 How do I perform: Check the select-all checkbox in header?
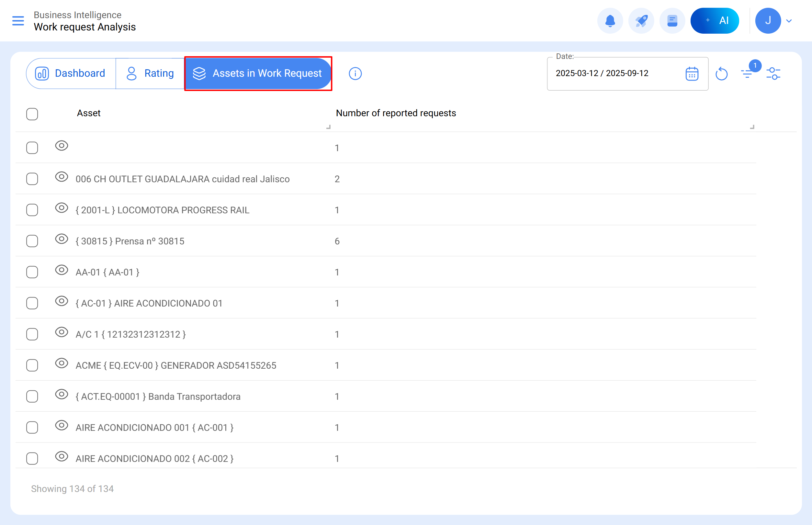pyautogui.click(x=32, y=114)
